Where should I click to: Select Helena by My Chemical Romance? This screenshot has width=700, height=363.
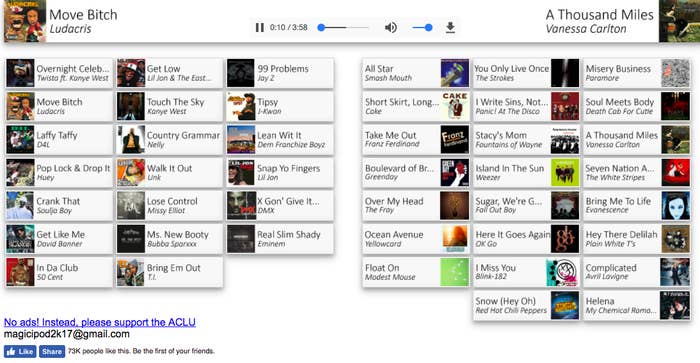pos(637,306)
